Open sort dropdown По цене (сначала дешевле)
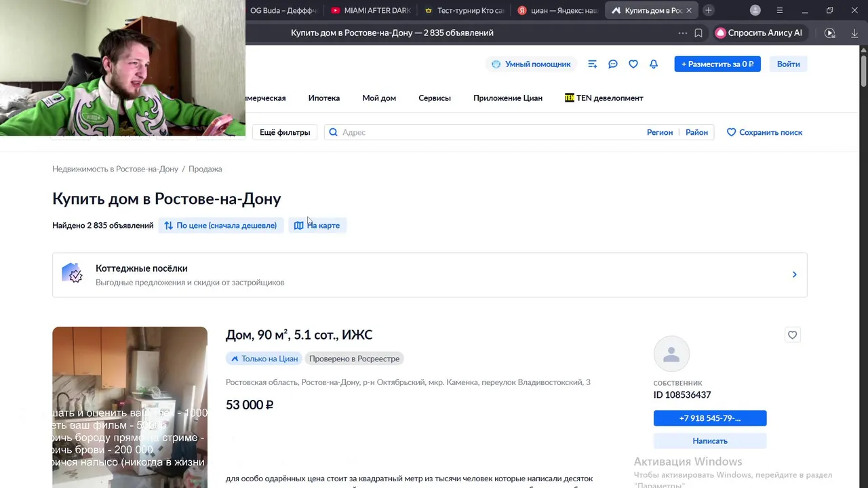 coord(221,225)
